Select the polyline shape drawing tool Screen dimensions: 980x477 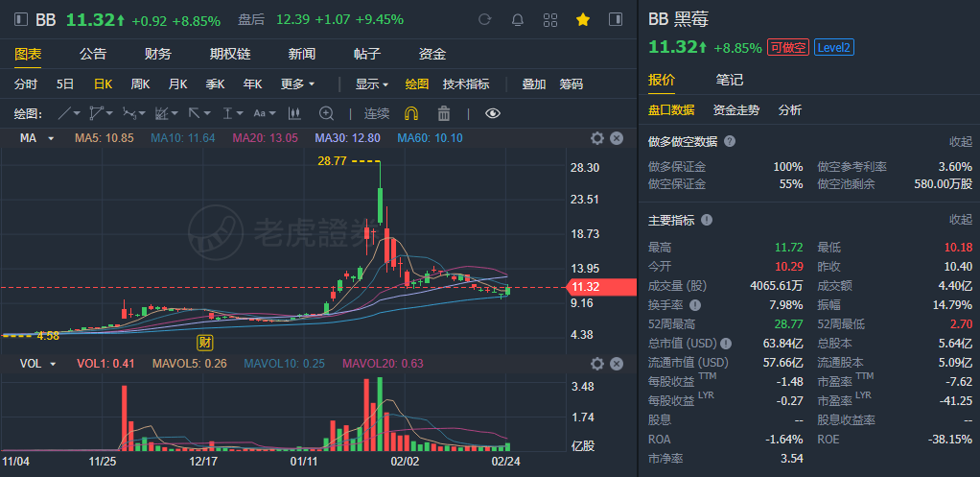click(96, 113)
